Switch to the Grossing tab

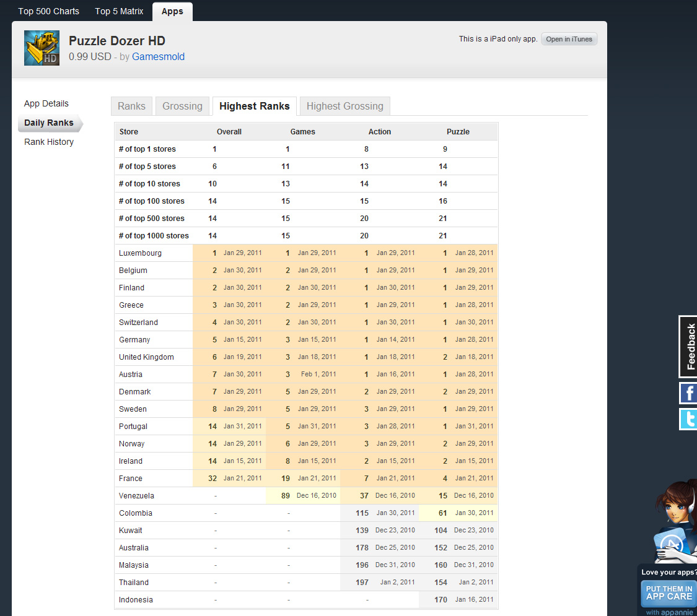182,106
